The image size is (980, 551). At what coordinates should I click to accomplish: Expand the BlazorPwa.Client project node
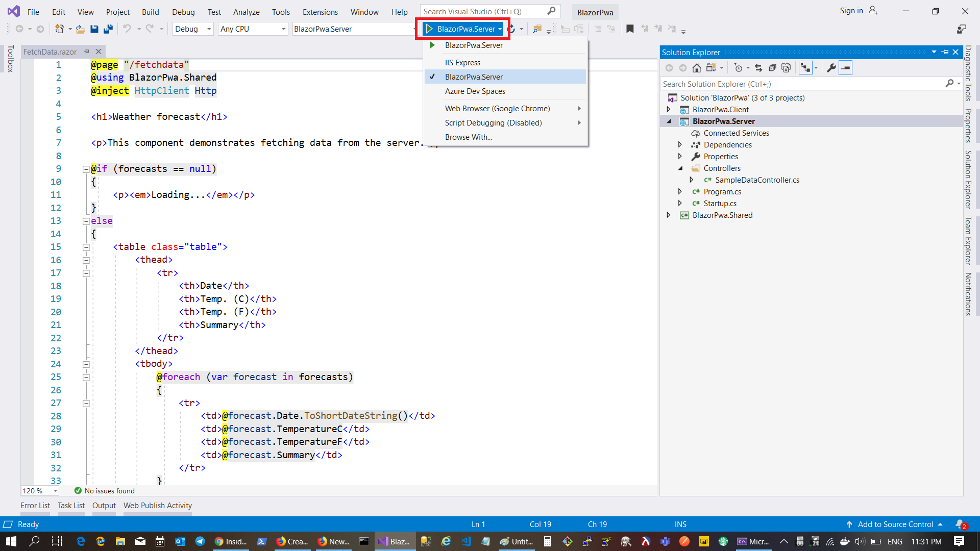[x=669, y=109]
